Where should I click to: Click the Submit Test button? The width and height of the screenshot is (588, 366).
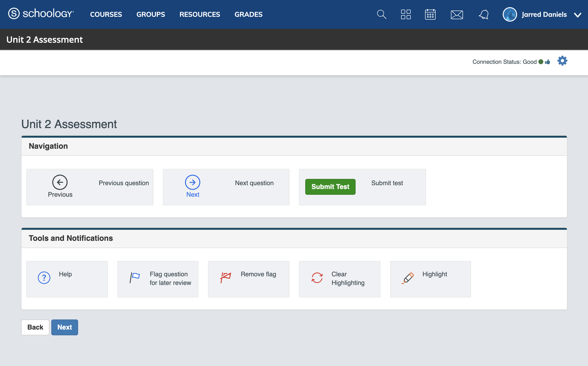tap(330, 187)
